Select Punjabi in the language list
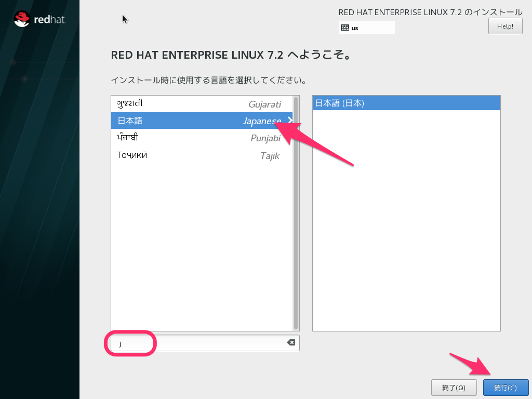This screenshot has height=399, width=532. 202,137
